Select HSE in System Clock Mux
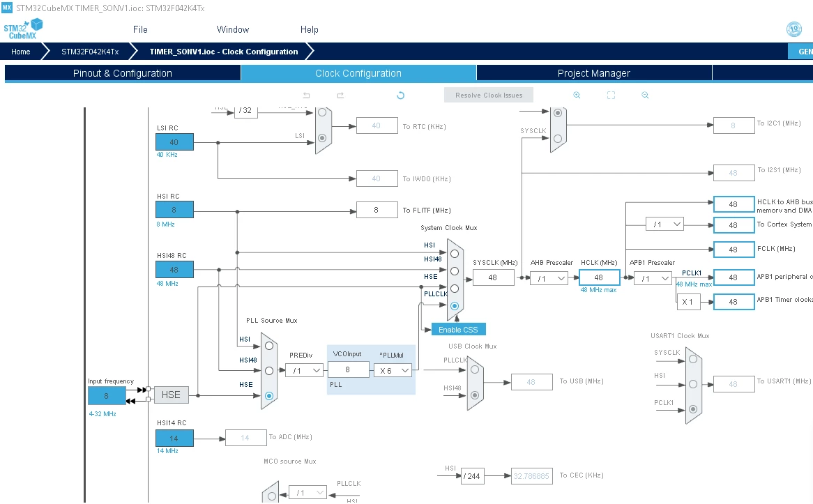Viewport: 813px width, 504px height. click(x=455, y=289)
